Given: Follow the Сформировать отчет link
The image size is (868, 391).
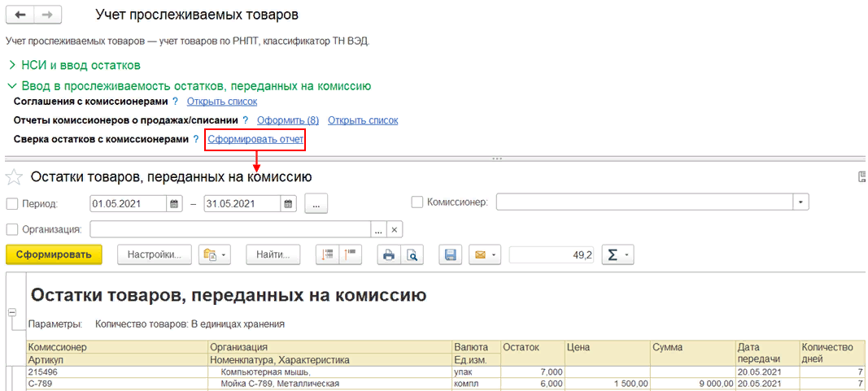Looking at the screenshot, I should click(255, 140).
